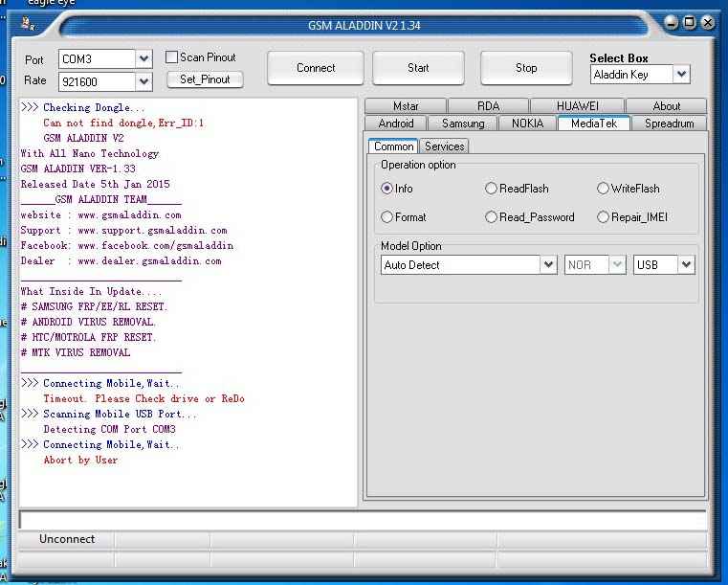Click the 'GSM ALADDIN VER-1.33' log line
Screen dimensions: 728x585
tap(78, 169)
